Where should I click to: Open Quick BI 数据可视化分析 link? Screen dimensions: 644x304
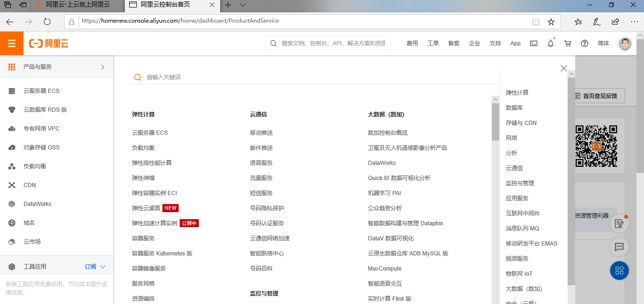pos(399,178)
